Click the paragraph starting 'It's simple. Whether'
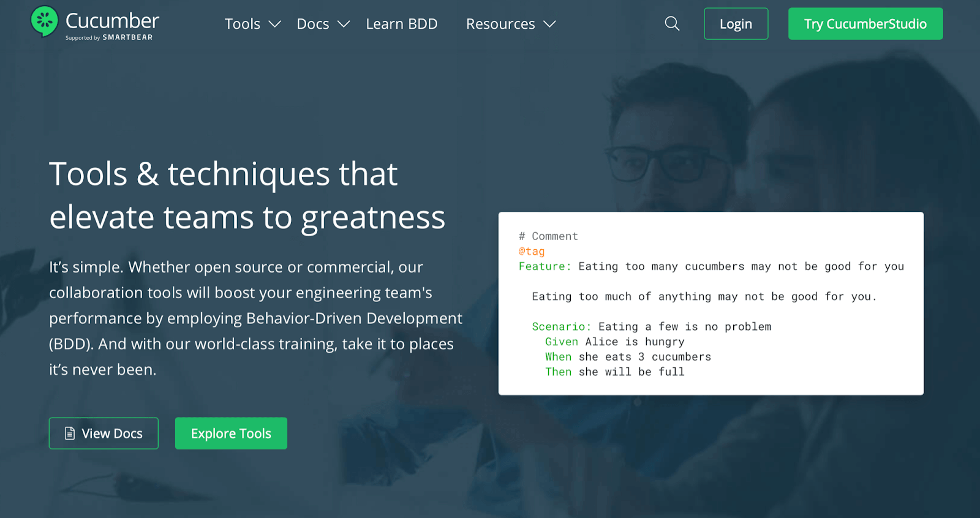The width and height of the screenshot is (980, 518). click(256, 318)
